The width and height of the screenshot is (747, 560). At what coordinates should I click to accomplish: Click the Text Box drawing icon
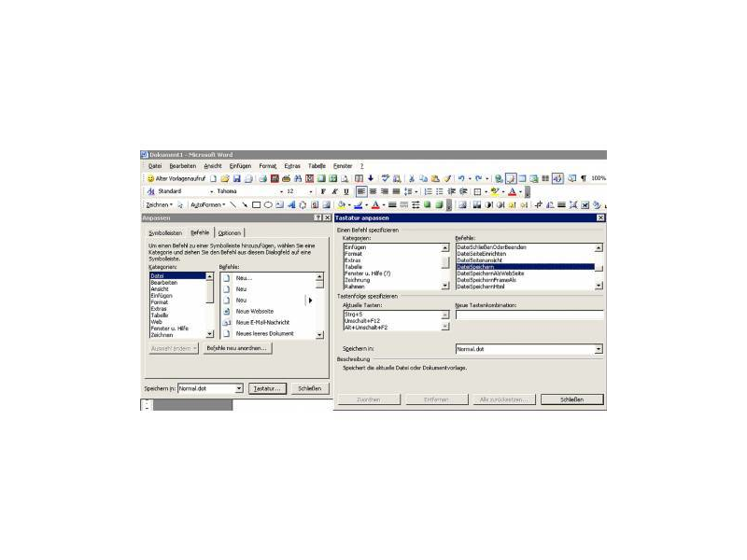pyautogui.click(x=279, y=204)
